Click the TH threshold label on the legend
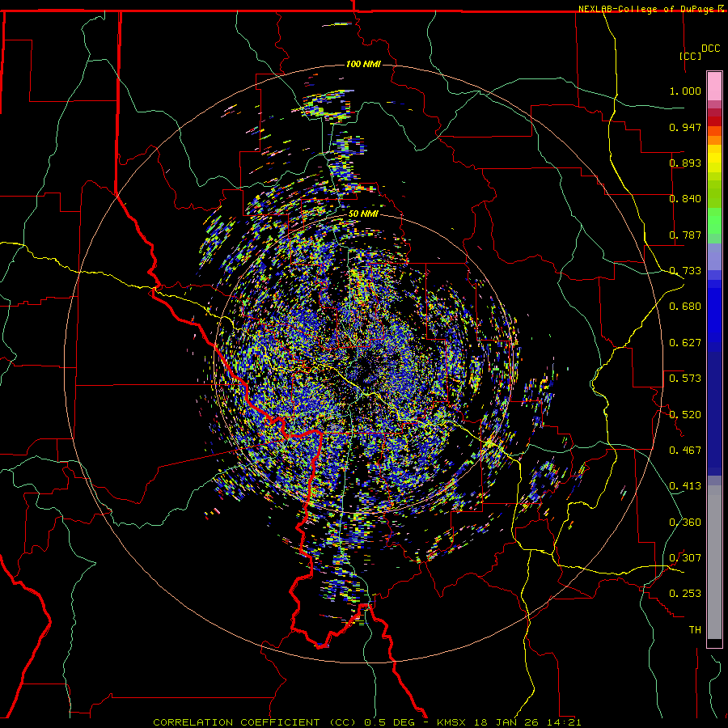Viewport: 728px width, 728px height. point(695,630)
